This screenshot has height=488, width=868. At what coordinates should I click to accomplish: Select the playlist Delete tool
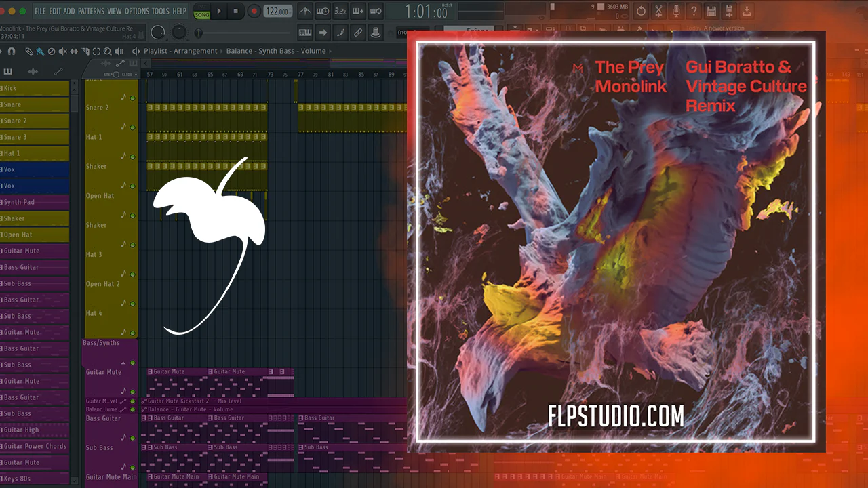[52, 52]
